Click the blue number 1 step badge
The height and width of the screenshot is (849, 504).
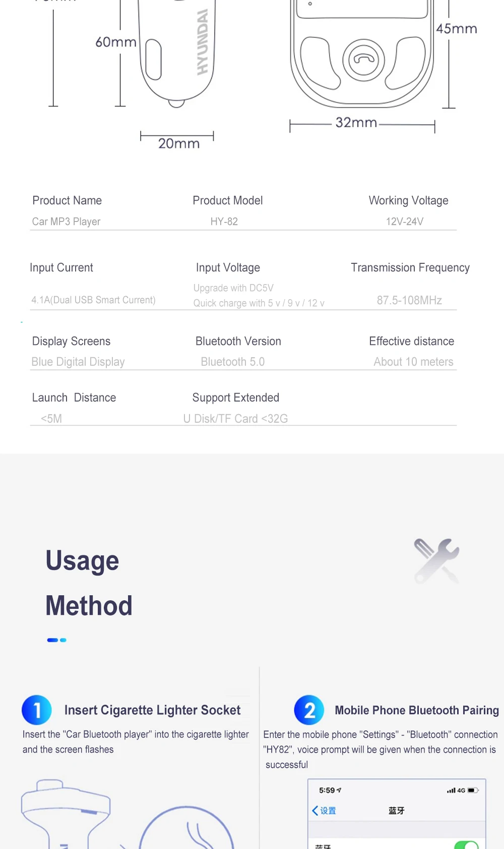click(37, 710)
